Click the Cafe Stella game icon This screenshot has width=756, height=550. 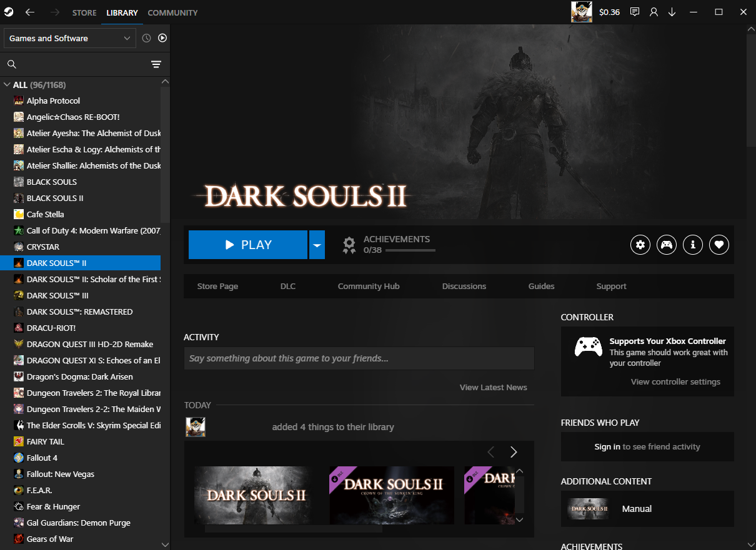[19, 214]
